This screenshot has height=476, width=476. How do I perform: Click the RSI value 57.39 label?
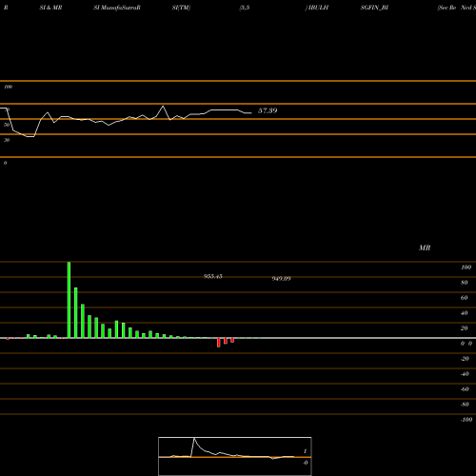pyautogui.click(x=268, y=110)
